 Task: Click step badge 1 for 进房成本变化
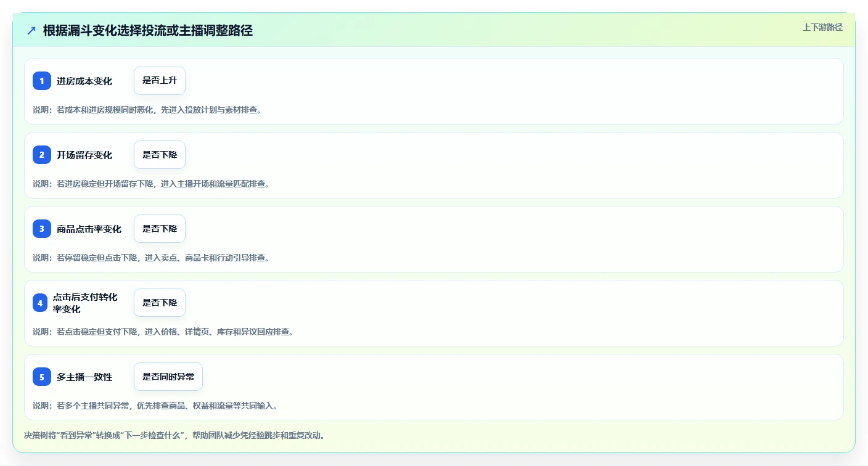point(42,81)
